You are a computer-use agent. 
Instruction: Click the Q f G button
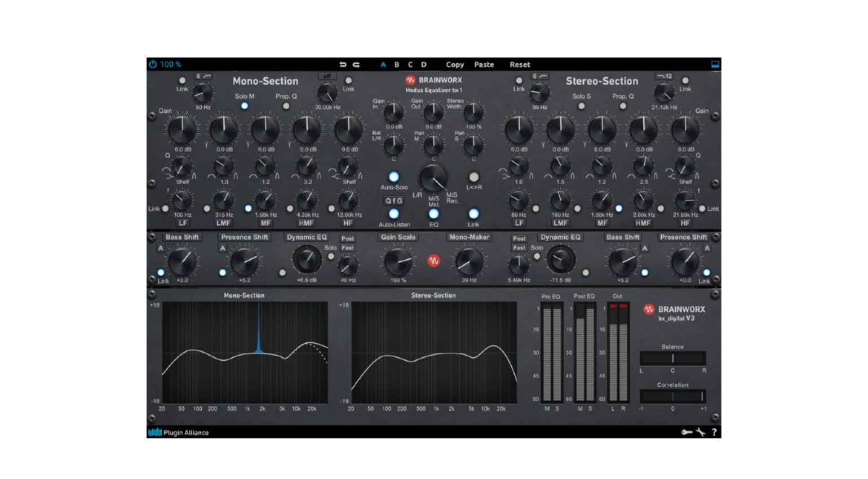click(394, 201)
